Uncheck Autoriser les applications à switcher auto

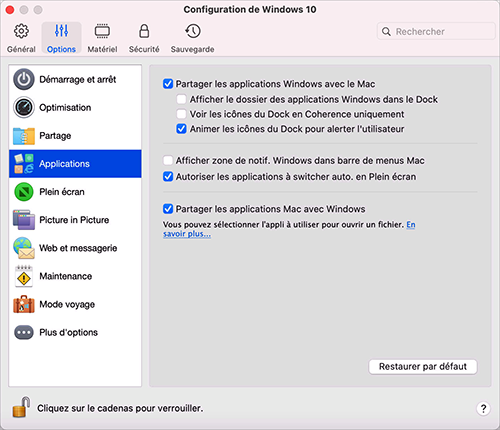click(168, 176)
